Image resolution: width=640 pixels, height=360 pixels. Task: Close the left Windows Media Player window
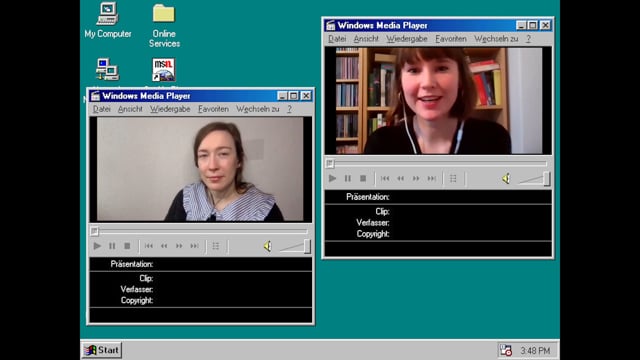[x=306, y=96]
